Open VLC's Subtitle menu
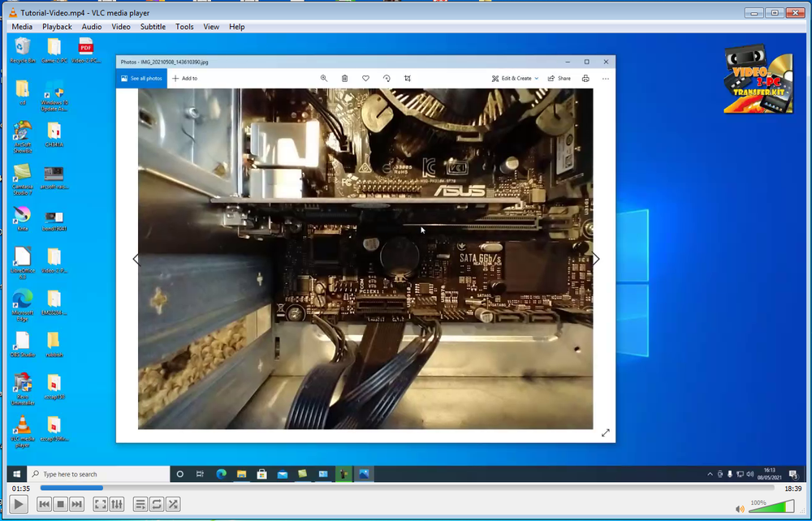The image size is (812, 521). [x=153, y=27]
